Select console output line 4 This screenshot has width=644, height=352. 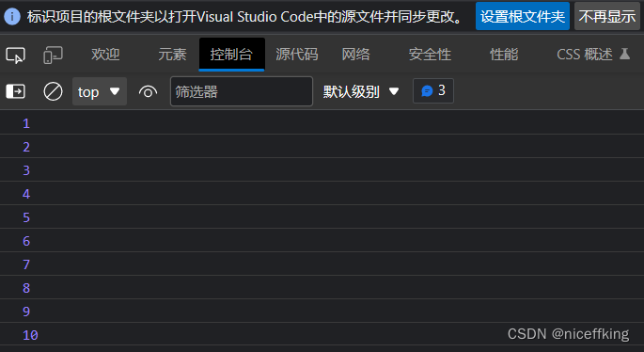click(322, 193)
